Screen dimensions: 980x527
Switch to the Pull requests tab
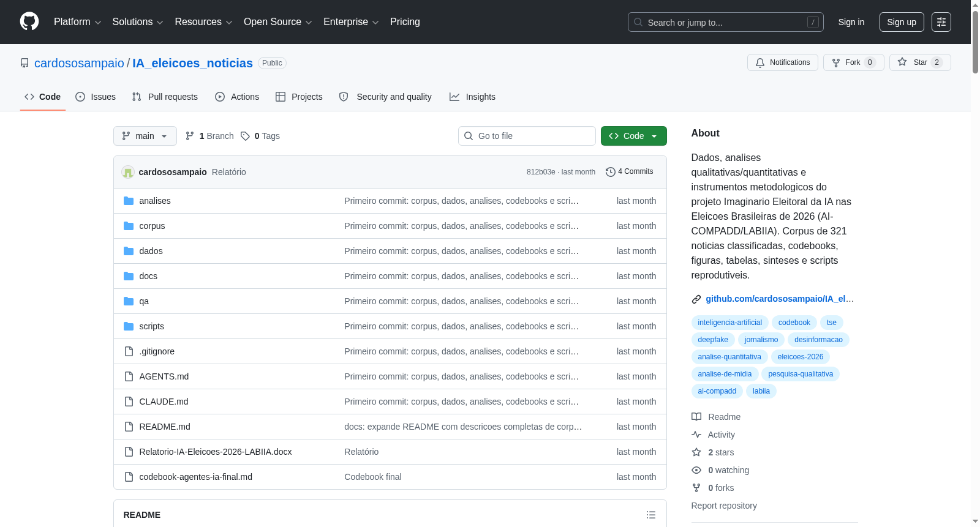pyautogui.click(x=165, y=97)
